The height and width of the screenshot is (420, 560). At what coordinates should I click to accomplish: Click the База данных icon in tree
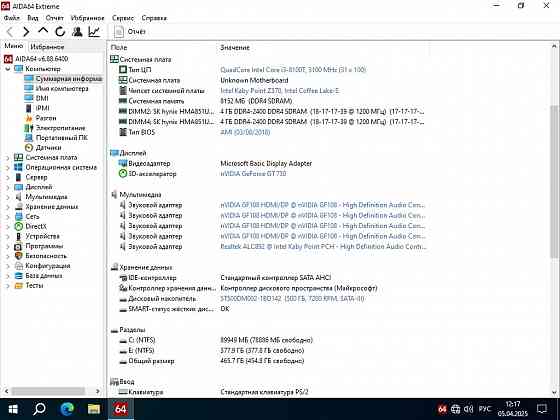pyautogui.click(x=19, y=276)
